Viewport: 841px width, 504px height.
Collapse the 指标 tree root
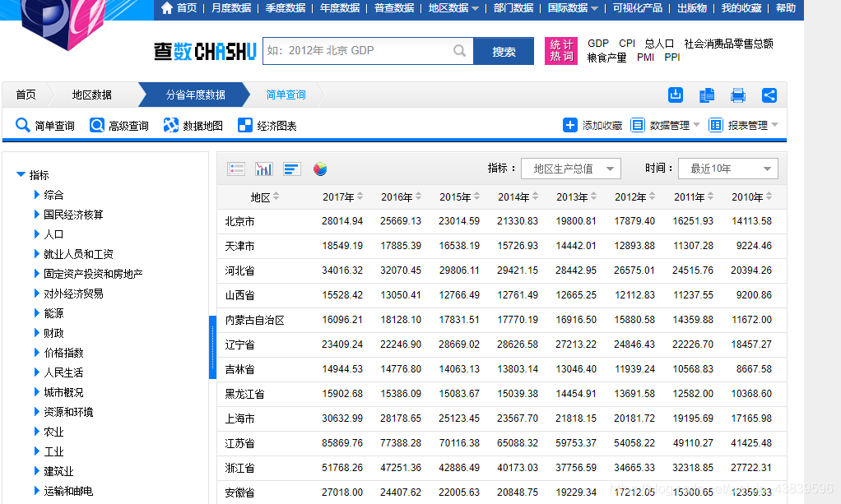(x=21, y=174)
